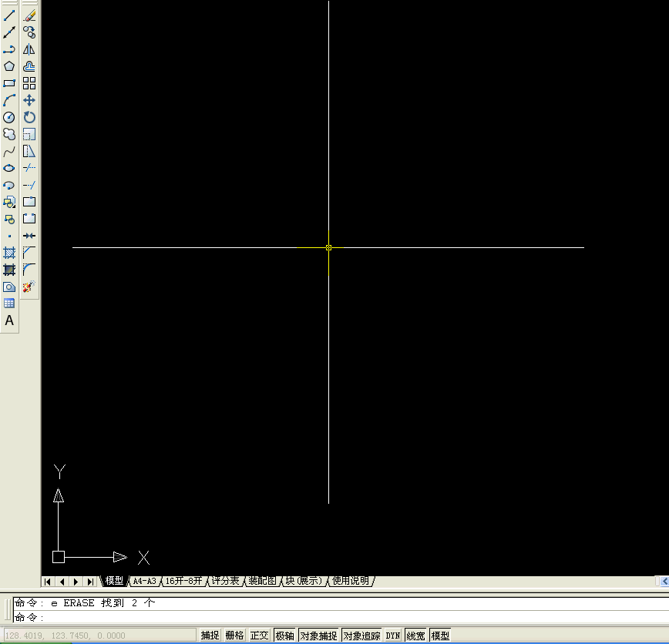Select the Rectangle draw tool
Image resolution: width=669 pixels, height=644 pixels.
[x=9, y=84]
